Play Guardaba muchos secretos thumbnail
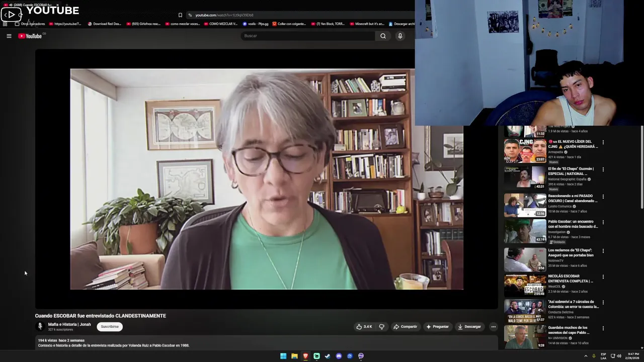 click(525, 337)
